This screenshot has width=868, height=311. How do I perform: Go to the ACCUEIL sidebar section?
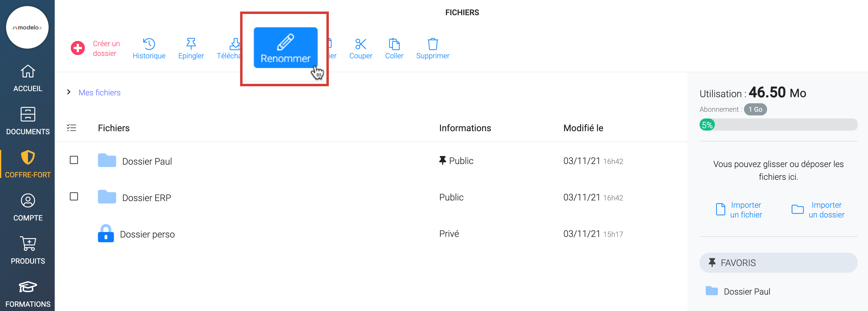point(28,78)
